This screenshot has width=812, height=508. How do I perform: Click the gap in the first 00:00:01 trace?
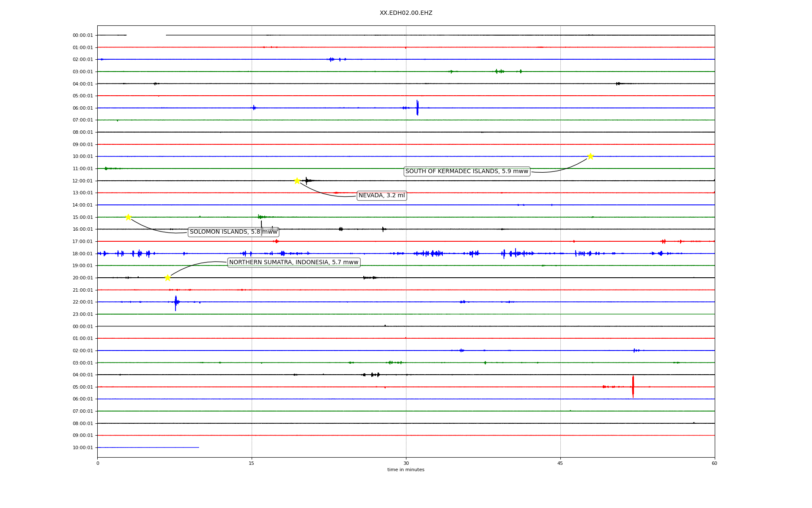(x=146, y=35)
